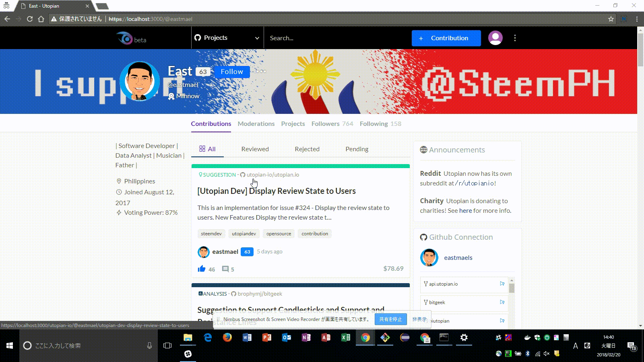Open the /r/utopianio subreddit link
The height and width of the screenshot is (362, 644).
pos(475,183)
